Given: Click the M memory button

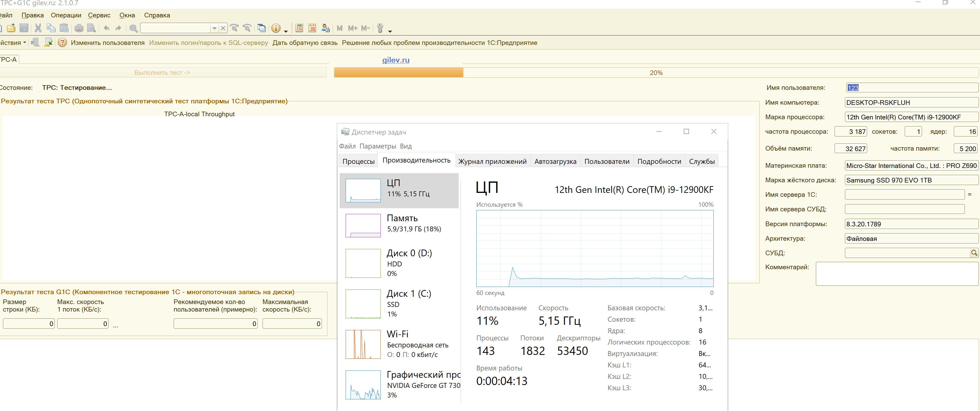Looking at the screenshot, I should click(x=340, y=28).
